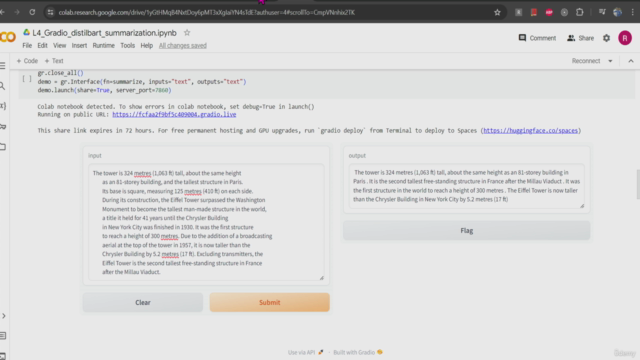This screenshot has width=640, height=360.
Task: Open the Google Drive icon beside notebook name
Action: tap(27, 32)
